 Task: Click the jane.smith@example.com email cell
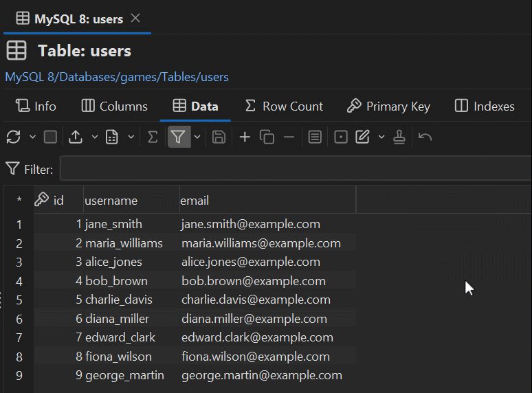point(267,224)
